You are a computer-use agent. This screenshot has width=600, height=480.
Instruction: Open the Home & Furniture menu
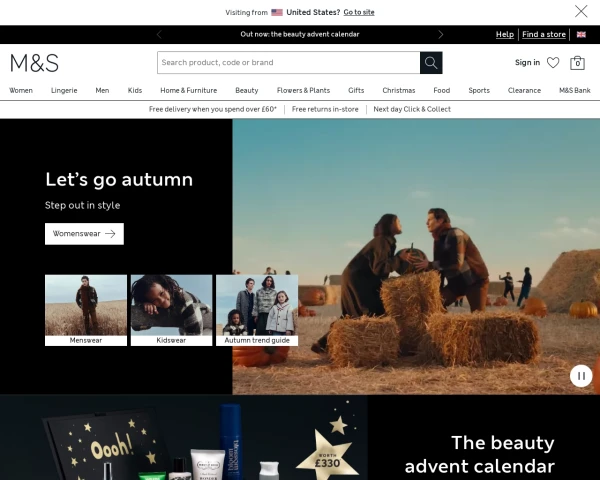(x=189, y=91)
